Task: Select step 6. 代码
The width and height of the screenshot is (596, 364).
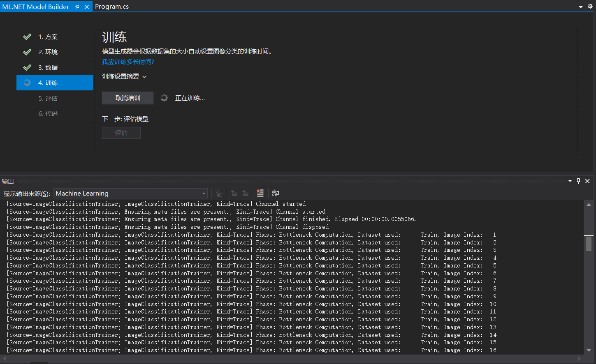Action: [48, 114]
